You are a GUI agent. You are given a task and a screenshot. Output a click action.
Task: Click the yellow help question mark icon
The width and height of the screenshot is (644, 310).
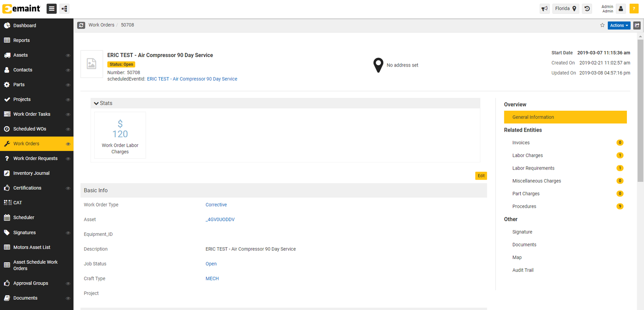tap(634, 8)
